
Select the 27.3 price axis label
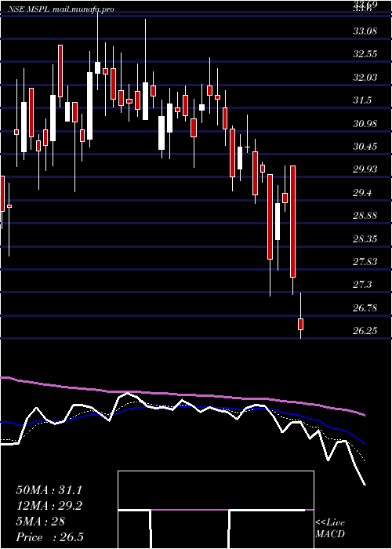pyautogui.click(x=362, y=285)
